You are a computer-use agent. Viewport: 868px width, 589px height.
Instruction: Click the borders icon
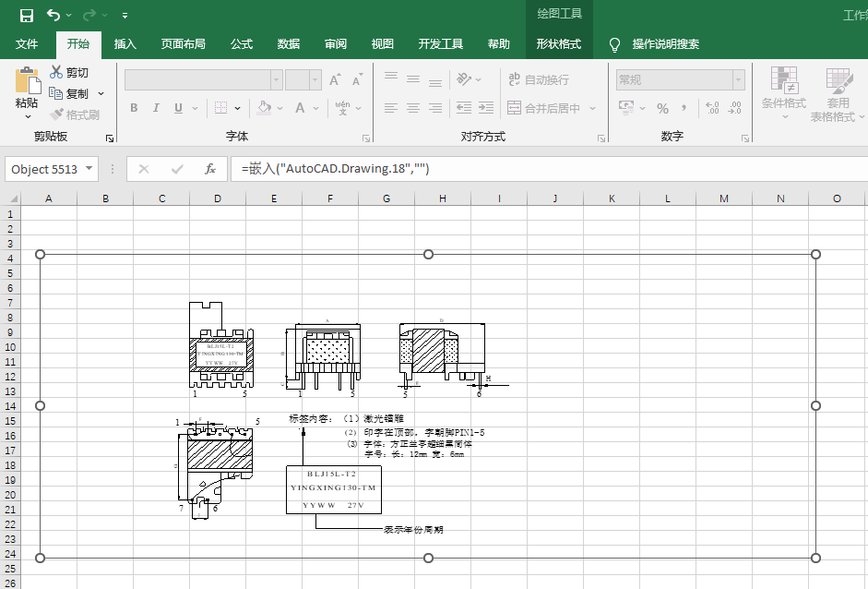[220, 108]
